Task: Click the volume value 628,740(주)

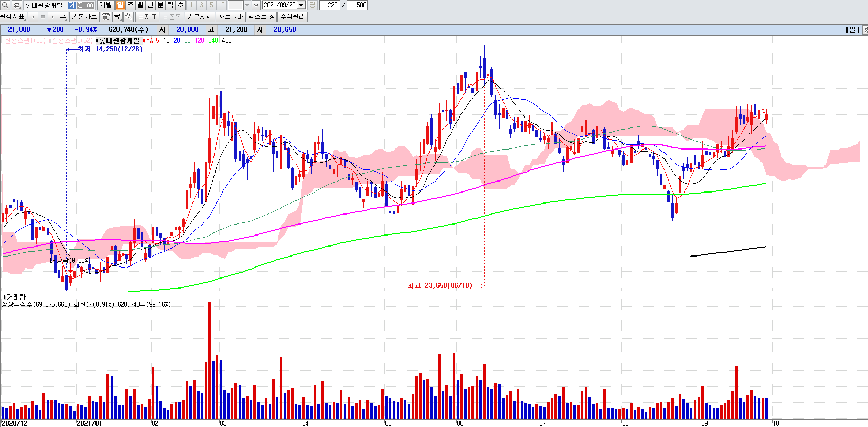Action: tap(128, 30)
